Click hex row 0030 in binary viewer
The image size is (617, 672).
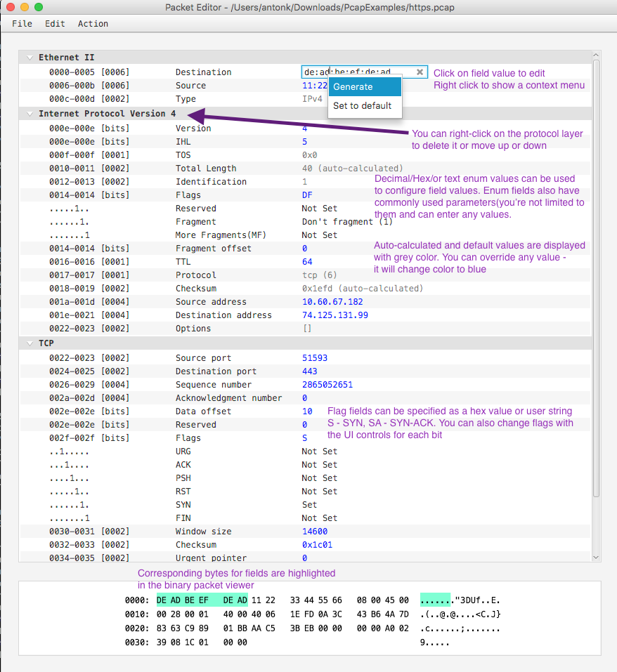pyautogui.click(x=287, y=642)
